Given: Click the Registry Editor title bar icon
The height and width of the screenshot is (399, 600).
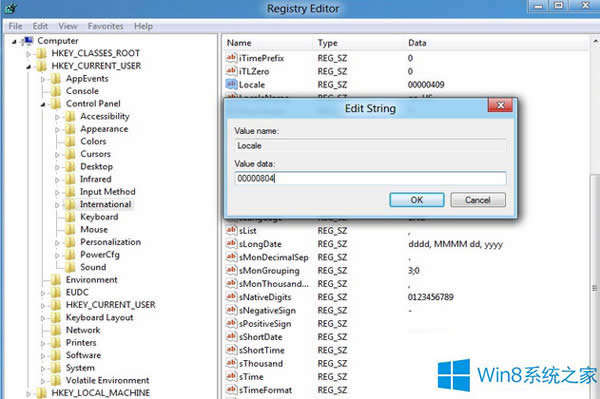Looking at the screenshot, I should (11, 8).
